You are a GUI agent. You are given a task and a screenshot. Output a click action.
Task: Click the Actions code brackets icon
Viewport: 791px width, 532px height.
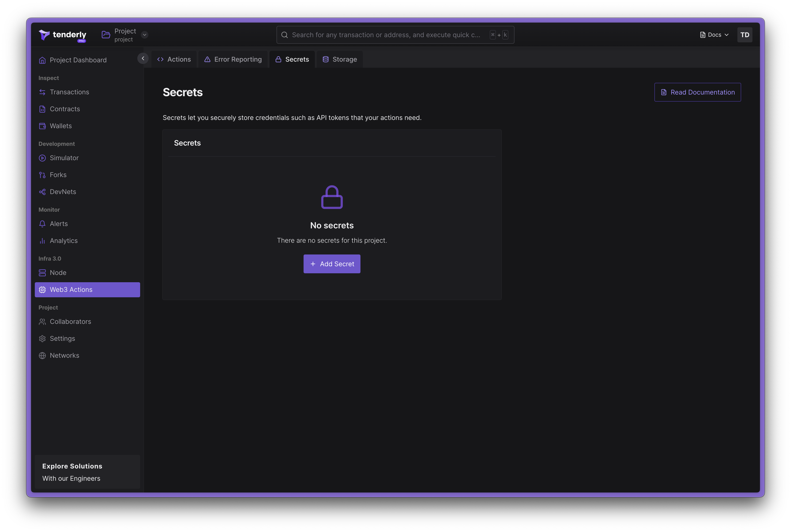pyautogui.click(x=160, y=59)
